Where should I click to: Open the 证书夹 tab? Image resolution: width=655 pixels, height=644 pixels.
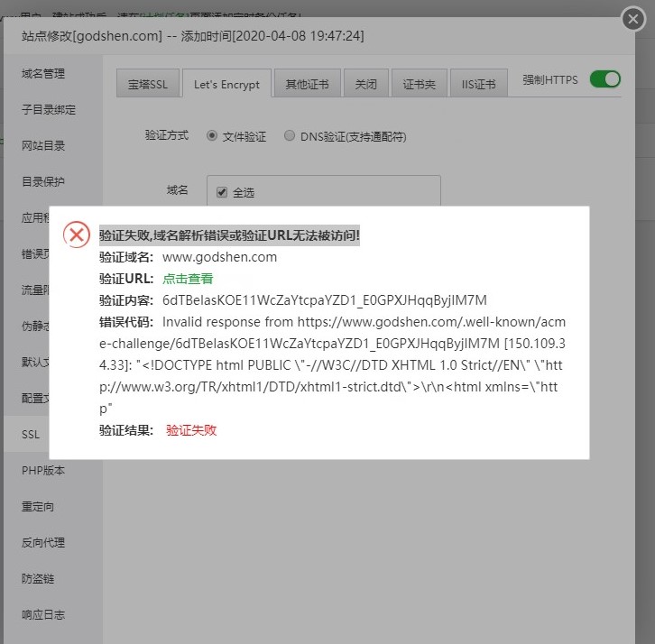(x=419, y=83)
